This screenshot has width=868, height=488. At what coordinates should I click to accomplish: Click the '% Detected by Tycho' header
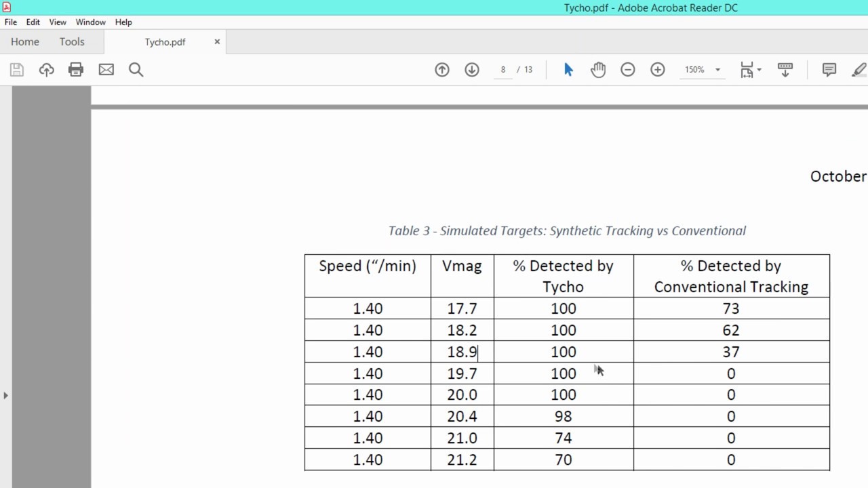pos(563,276)
